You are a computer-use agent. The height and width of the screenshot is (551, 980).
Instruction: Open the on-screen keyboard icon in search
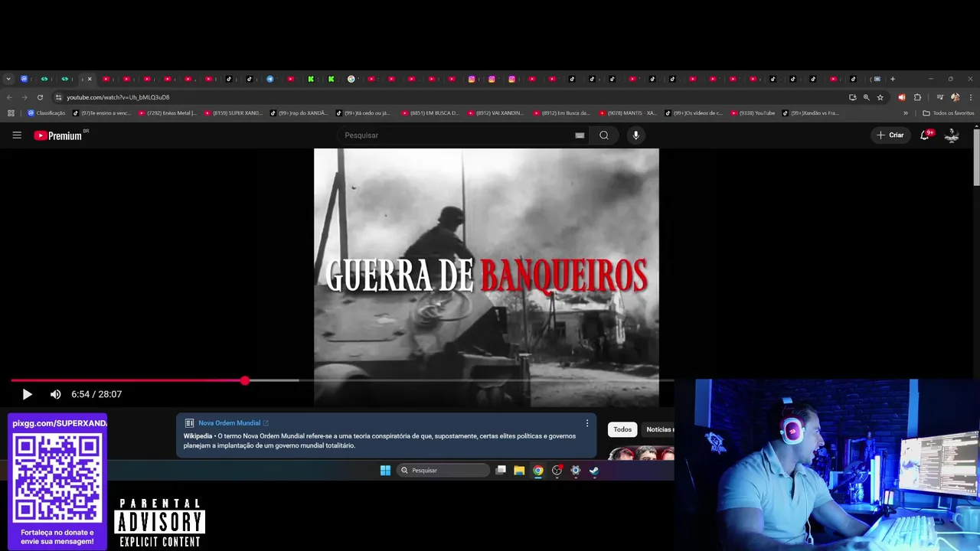click(580, 135)
